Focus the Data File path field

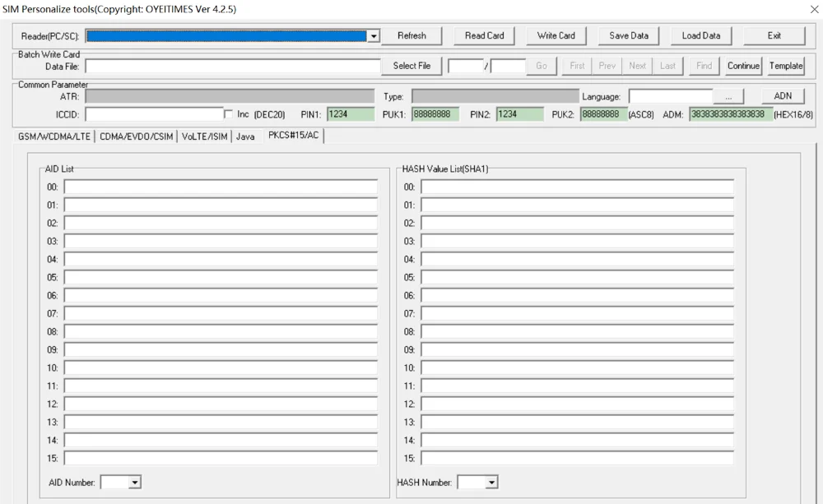[x=233, y=67]
